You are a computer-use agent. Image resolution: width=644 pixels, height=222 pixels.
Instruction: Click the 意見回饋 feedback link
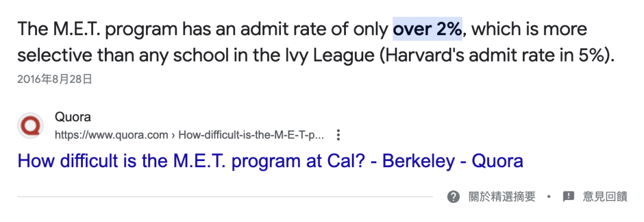tap(605, 196)
